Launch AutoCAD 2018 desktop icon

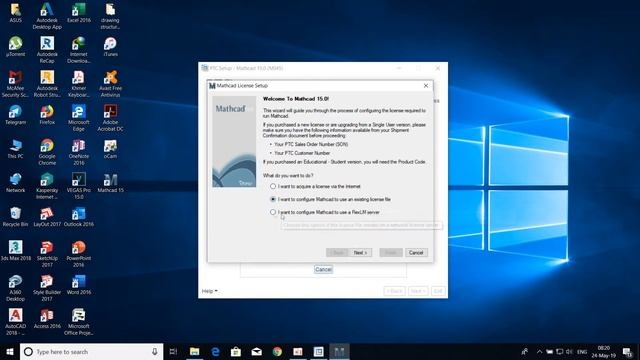pos(16,322)
